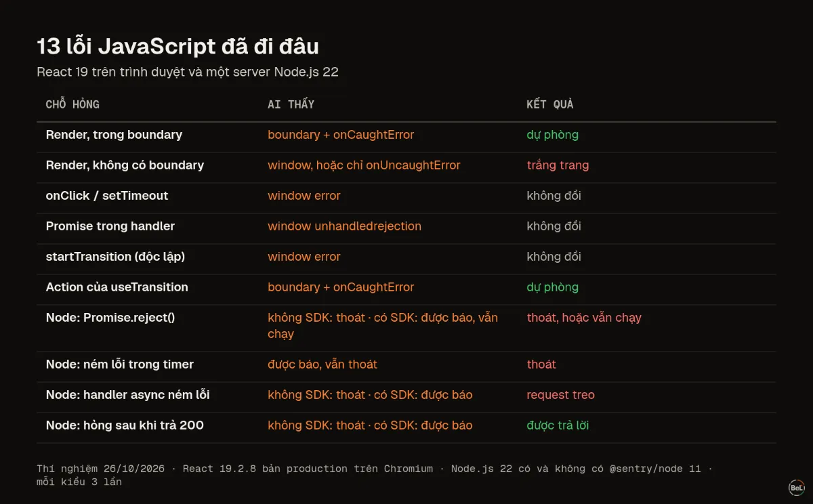This screenshot has width=813, height=504.
Task: Click "dự phòng" in Action của useTransition row
Action: 553,287
